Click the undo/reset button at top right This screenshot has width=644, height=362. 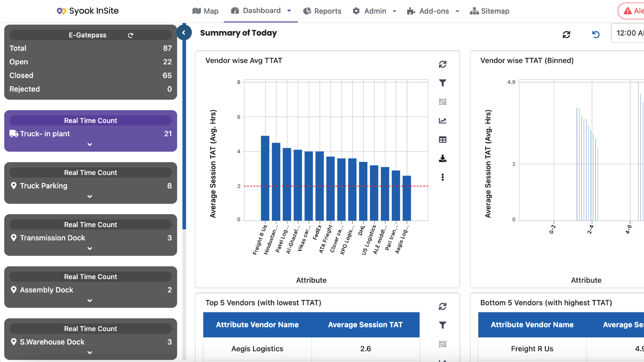(x=595, y=35)
